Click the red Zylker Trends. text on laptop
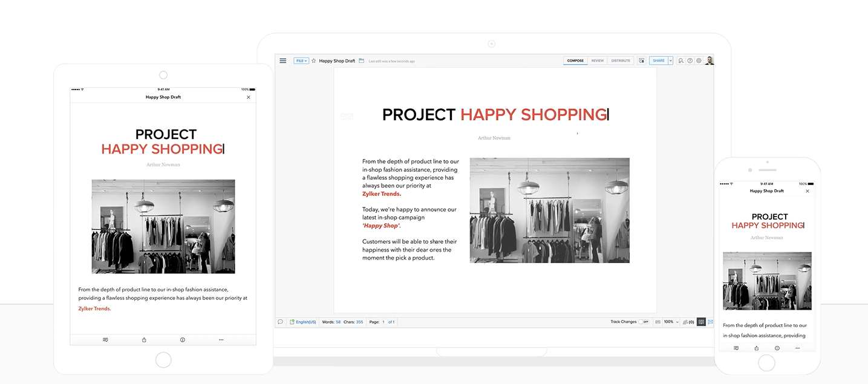Image resolution: width=868 pixels, height=384 pixels. 382,194
